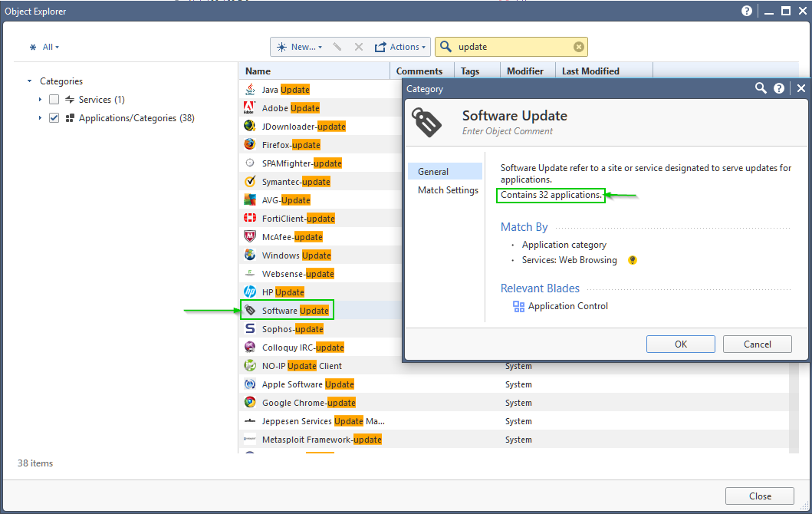
Task: Uncheck the Applications/Categories checkbox
Action: click(x=54, y=118)
